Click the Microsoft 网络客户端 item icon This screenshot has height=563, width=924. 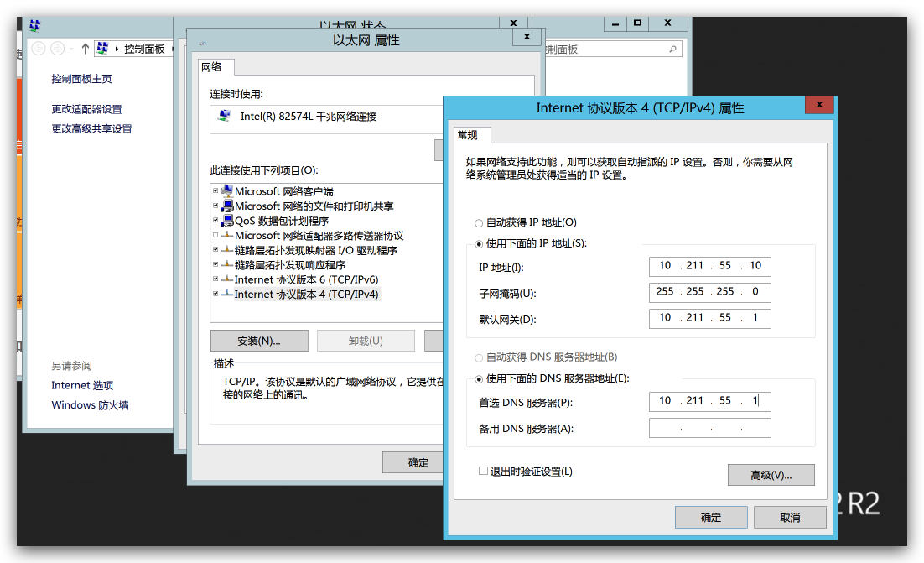(227, 191)
